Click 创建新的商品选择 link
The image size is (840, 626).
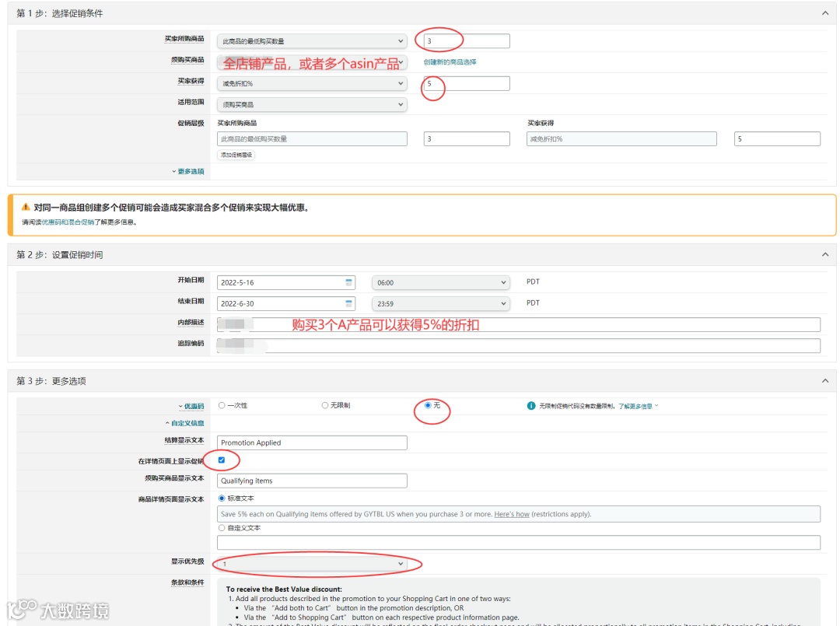(450, 62)
